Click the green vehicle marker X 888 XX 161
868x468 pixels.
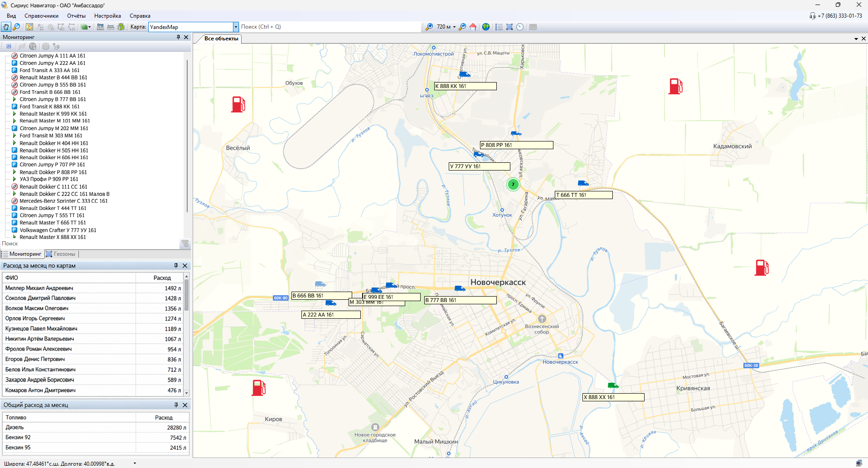[613, 385]
